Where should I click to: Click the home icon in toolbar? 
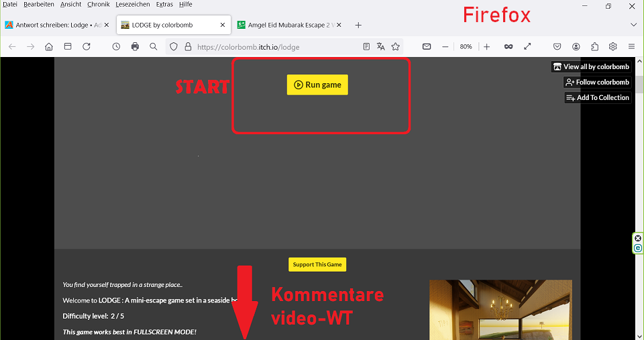pyautogui.click(x=49, y=47)
